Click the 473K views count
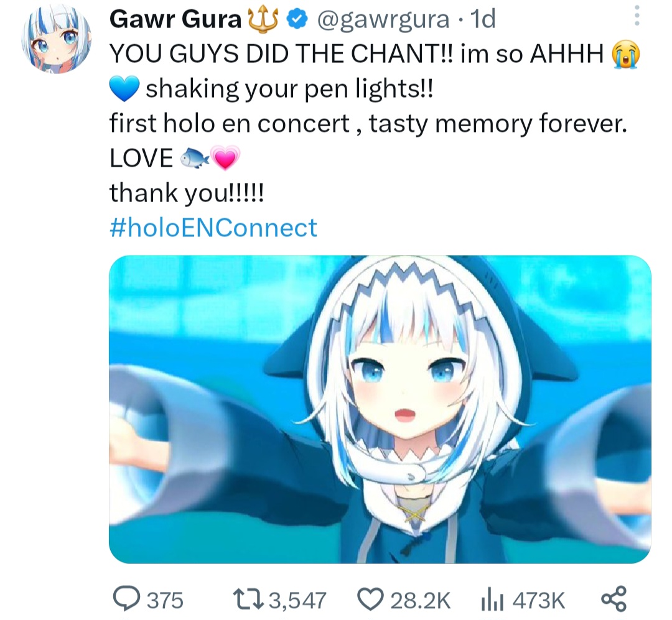The image size is (672, 620). 539,600
